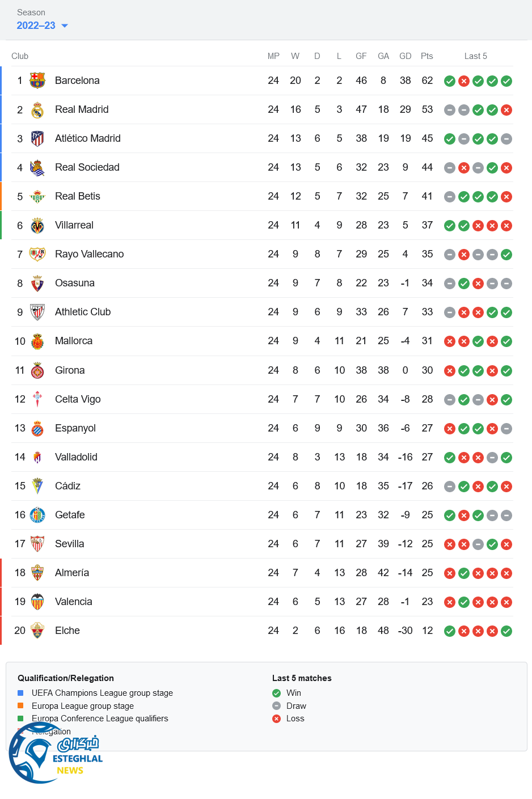Click the red Loss icon in legend
The image size is (532, 799).
point(276,718)
